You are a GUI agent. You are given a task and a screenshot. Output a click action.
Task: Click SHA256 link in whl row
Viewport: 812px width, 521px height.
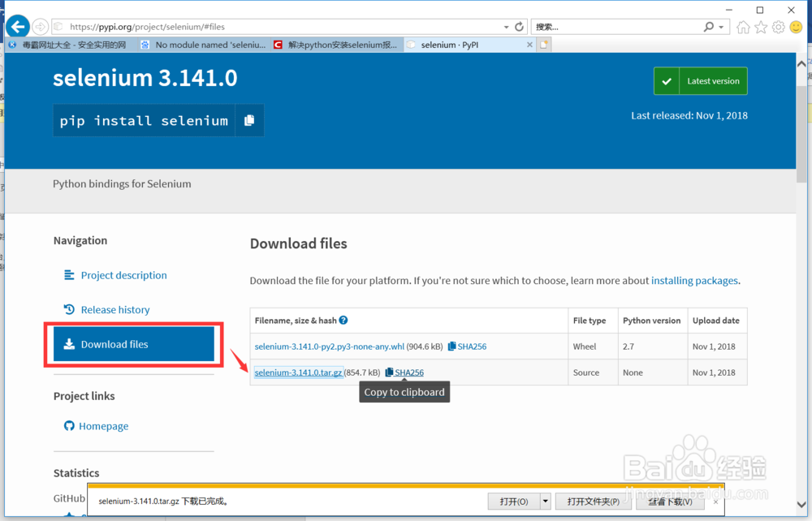pyautogui.click(x=472, y=347)
